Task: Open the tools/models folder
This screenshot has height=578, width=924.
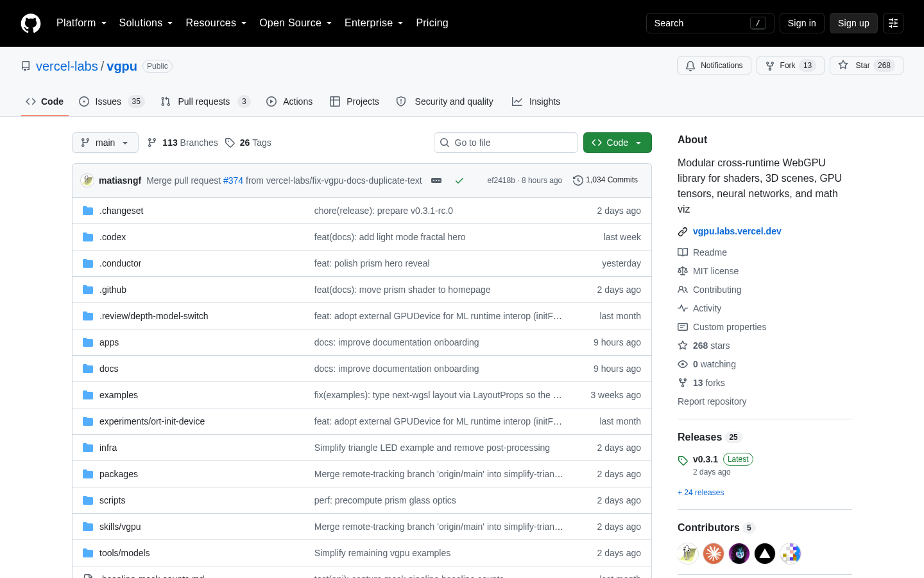Action: (124, 553)
